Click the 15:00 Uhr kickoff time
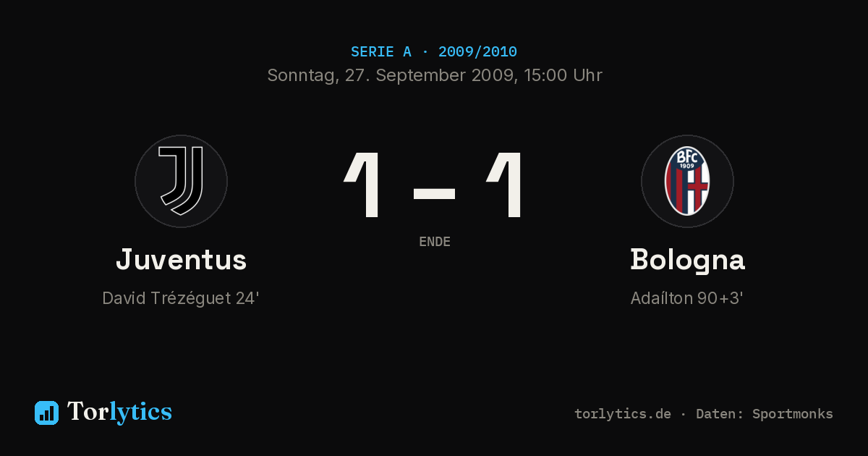Image resolution: width=868 pixels, height=456 pixels. coord(561,75)
